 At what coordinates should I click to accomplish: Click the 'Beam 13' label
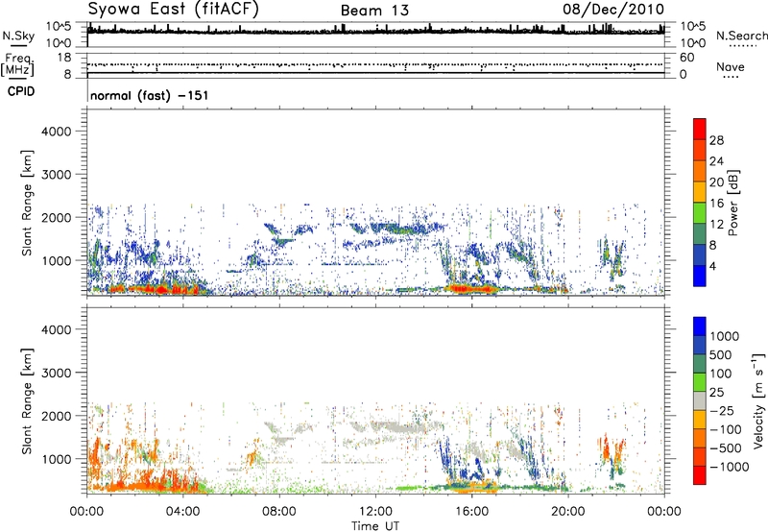tap(374, 11)
